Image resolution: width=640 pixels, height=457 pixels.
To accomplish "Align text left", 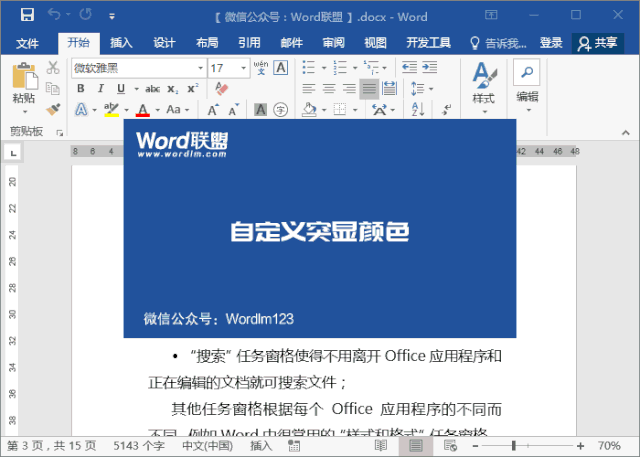I will tap(309, 88).
